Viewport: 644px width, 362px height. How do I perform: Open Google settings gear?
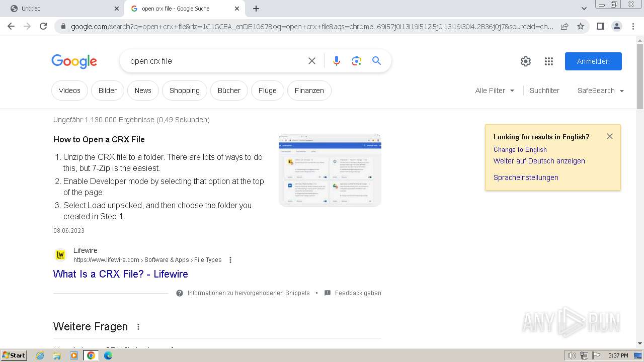click(526, 61)
